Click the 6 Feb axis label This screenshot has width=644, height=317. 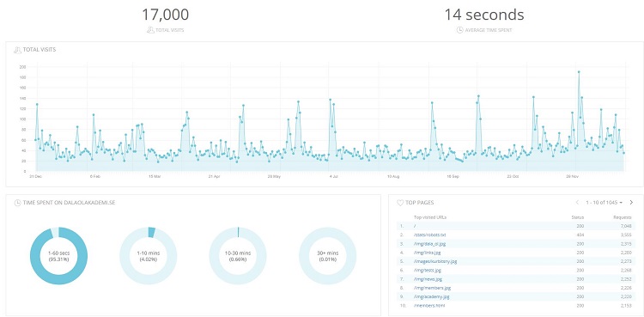coord(95,176)
